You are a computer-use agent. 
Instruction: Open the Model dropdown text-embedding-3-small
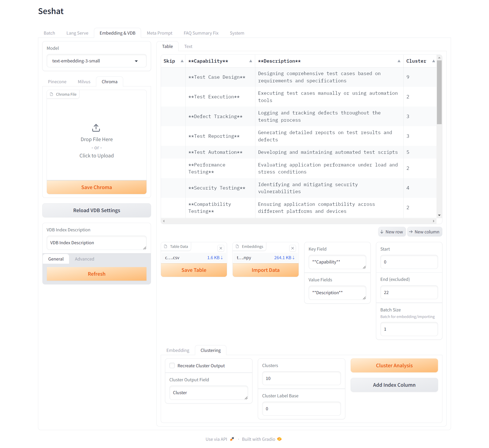(96, 61)
